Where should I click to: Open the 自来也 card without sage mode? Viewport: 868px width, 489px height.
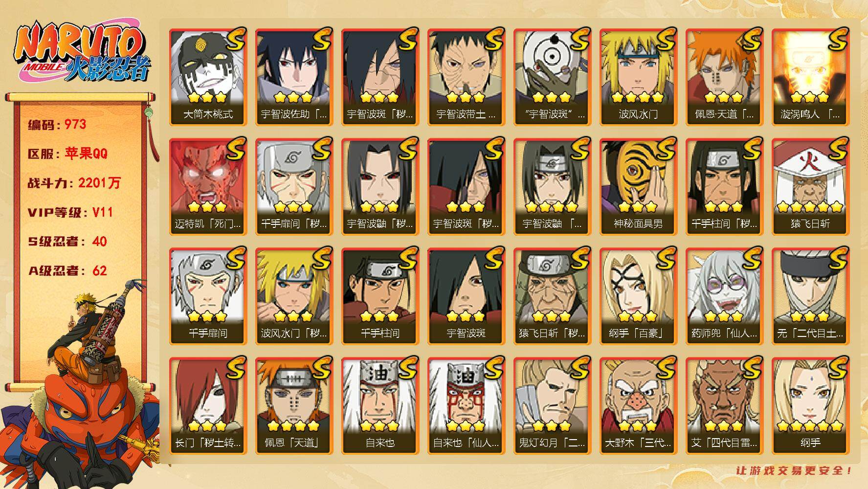point(380,405)
